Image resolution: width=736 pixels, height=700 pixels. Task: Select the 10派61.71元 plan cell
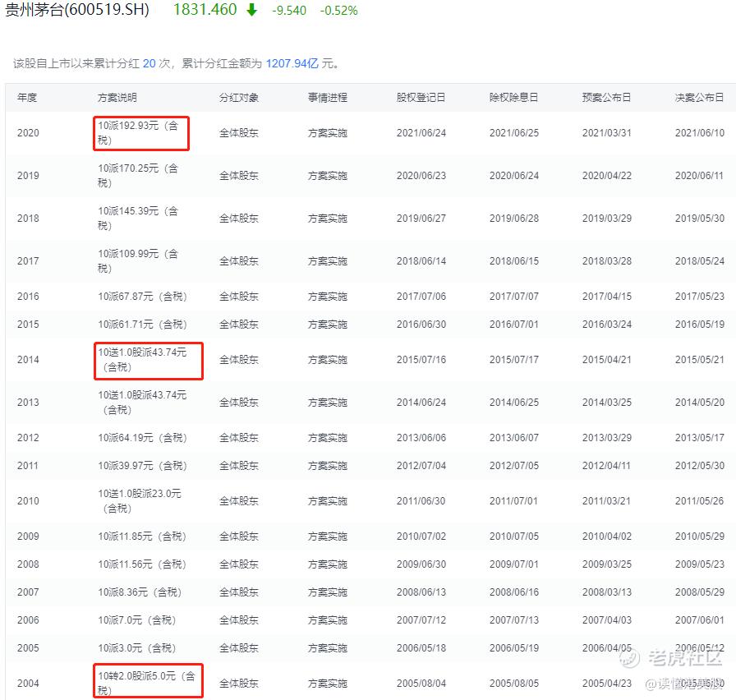click(142, 325)
